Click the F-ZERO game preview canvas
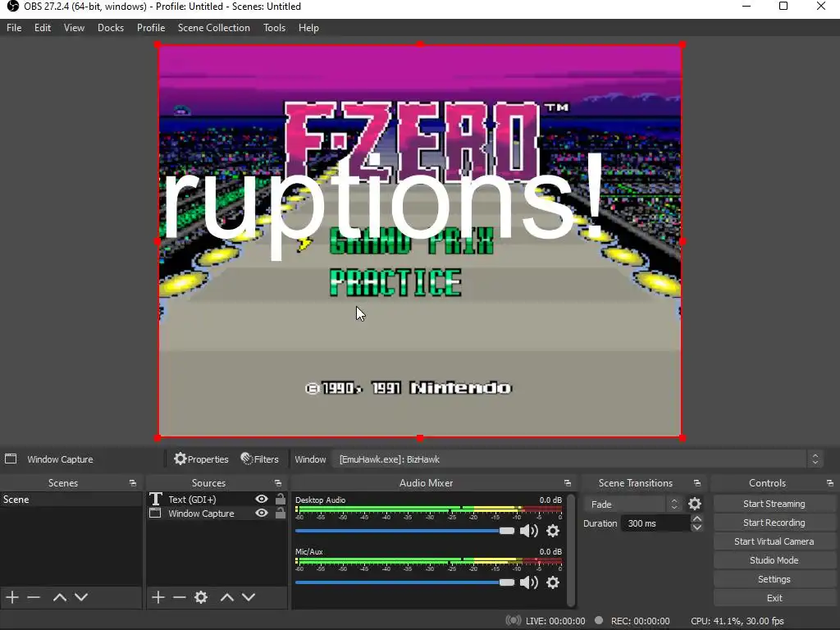The image size is (840, 630). click(x=420, y=241)
